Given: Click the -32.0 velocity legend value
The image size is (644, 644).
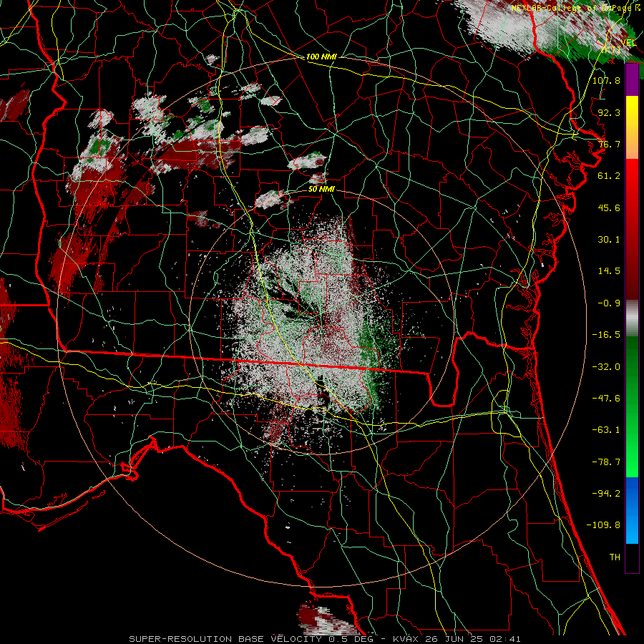Looking at the screenshot, I should (x=607, y=367).
